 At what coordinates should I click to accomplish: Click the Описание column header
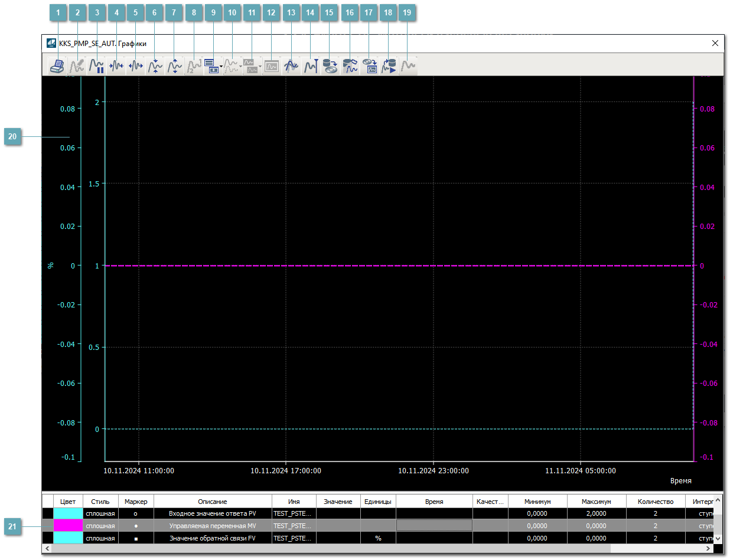click(212, 502)
